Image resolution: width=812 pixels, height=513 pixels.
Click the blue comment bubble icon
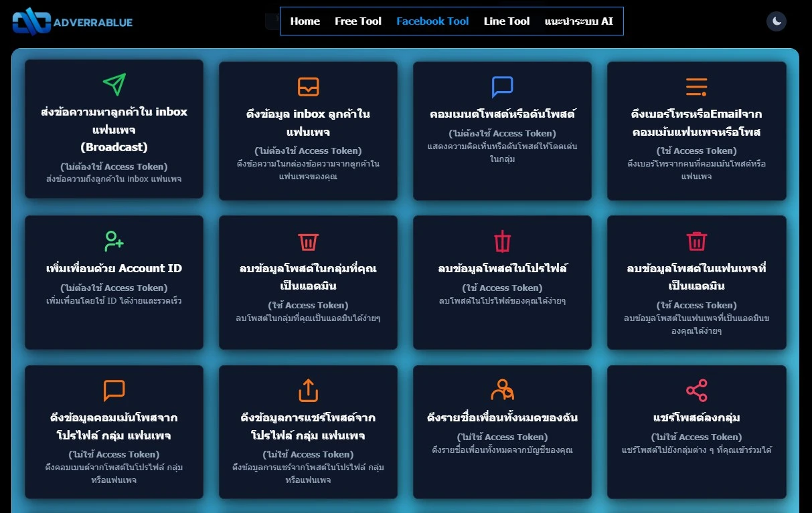(502, 86)
